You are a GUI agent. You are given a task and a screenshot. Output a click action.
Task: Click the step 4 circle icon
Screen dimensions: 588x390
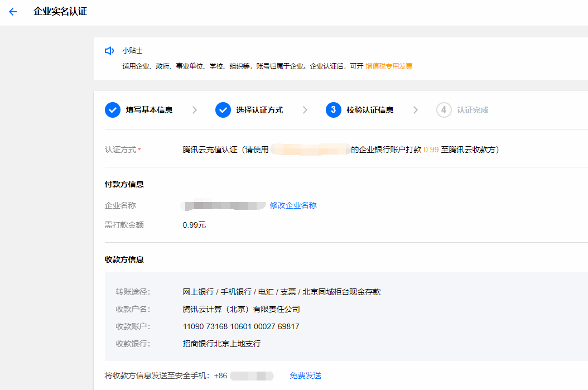click(444, 110)
